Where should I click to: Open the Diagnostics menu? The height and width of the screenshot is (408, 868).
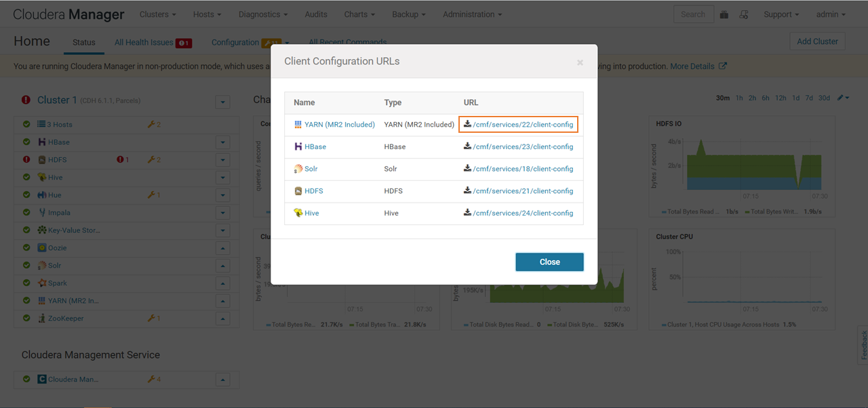point(263,14)
